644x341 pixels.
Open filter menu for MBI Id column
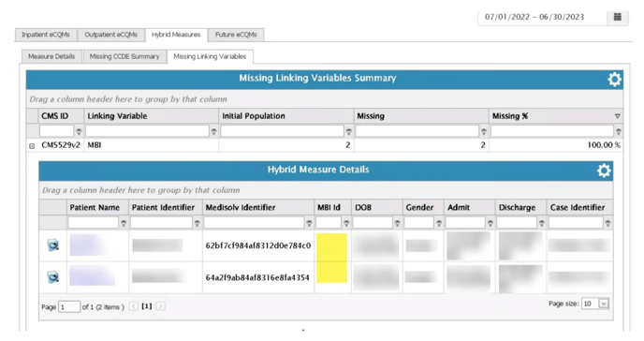point(346,223)
